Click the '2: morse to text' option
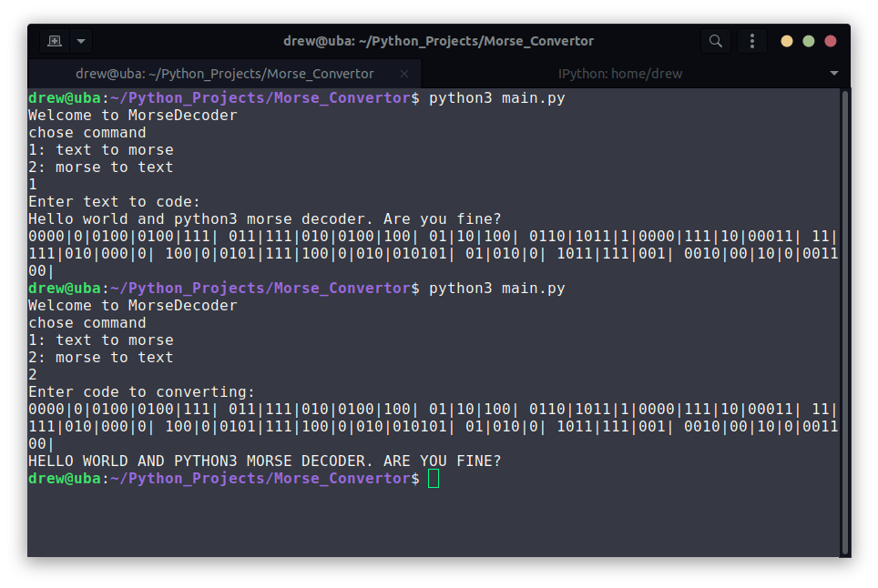 (x=100, y=167)
